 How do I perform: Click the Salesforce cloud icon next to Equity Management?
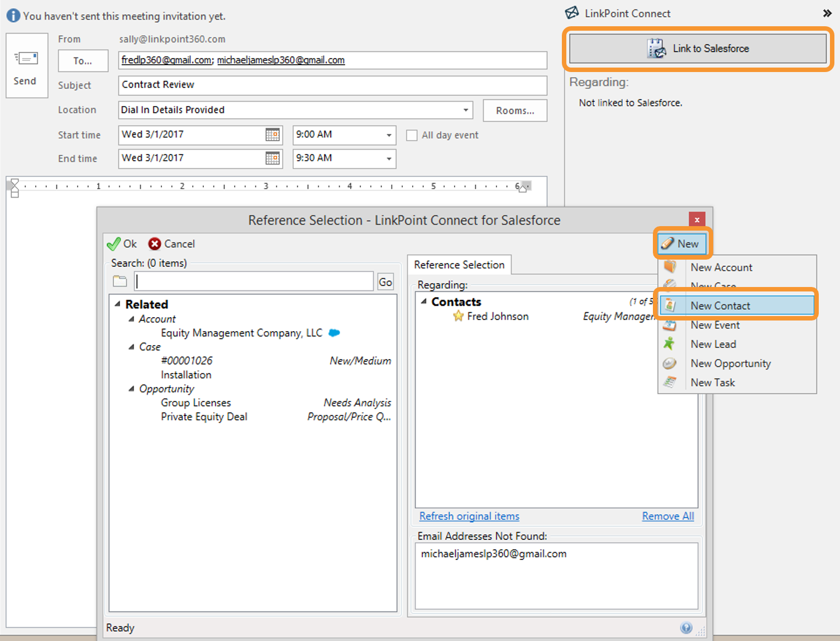click(334, 333)
